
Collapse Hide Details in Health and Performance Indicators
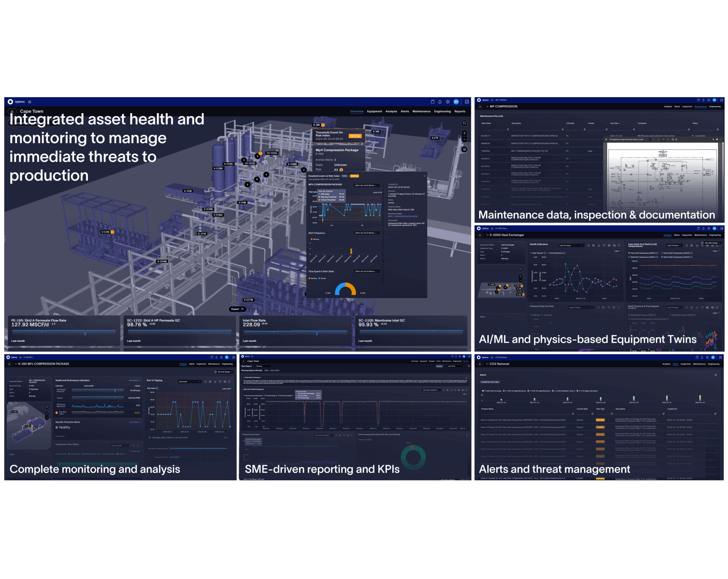[x=135, y=380]
